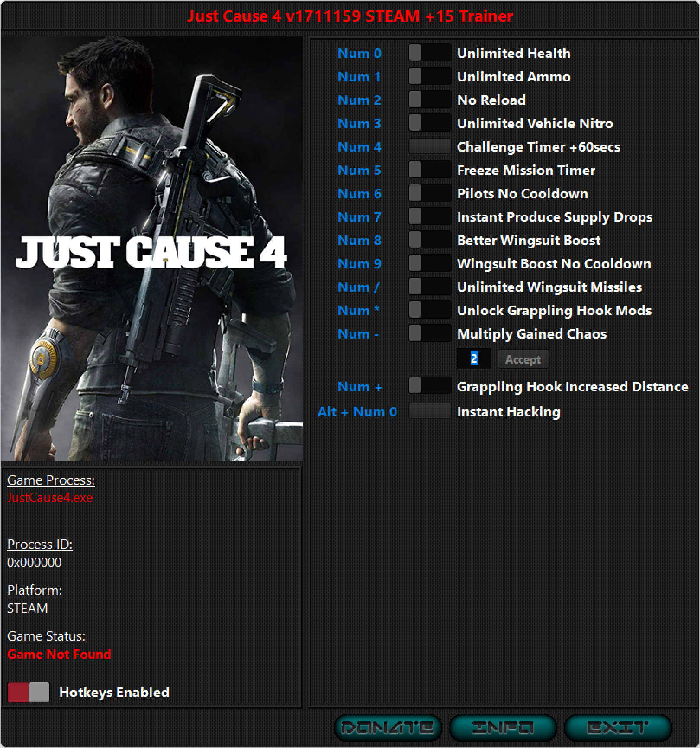Click the Hotkeys Enabled label
Screen dimensions: 700x748
point(114,692)
